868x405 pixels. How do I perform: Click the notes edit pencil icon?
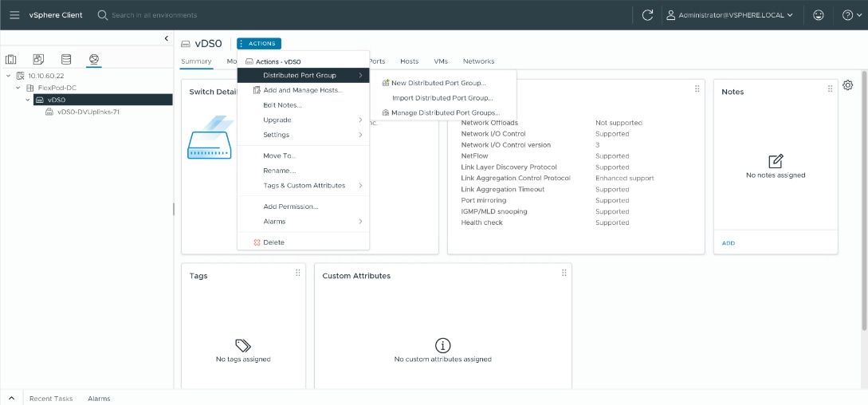pos(776,161)
